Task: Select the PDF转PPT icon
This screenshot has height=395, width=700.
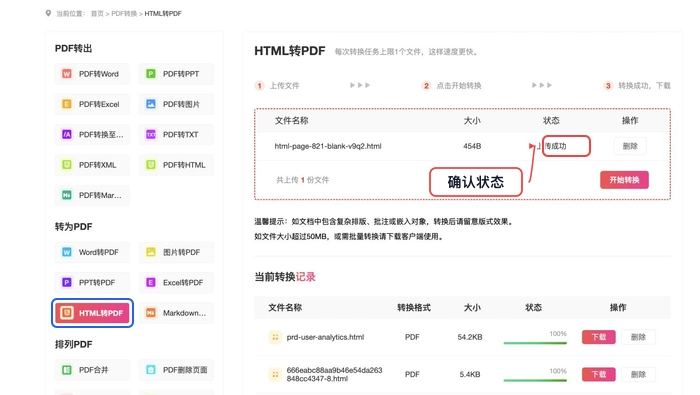Action: click(151, 74)
